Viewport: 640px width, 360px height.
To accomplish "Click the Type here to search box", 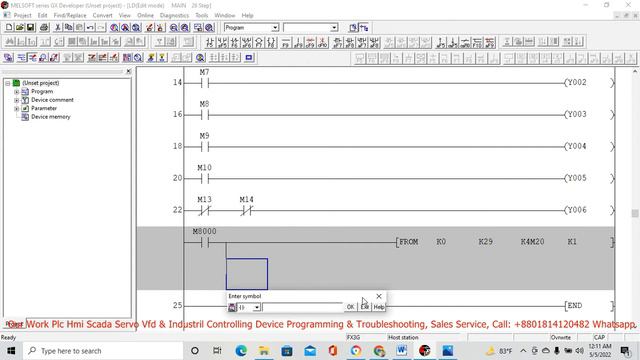I will click(102, 351).
